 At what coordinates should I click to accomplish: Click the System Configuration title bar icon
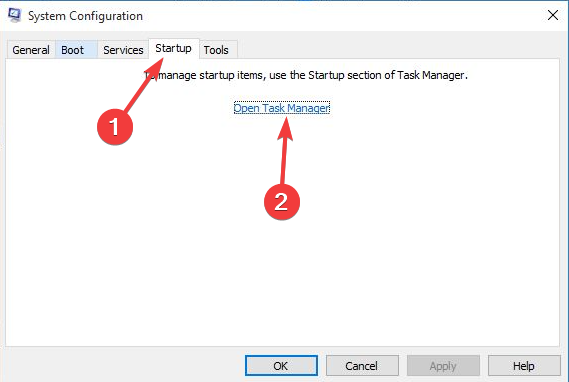click(x=15, y=15)
